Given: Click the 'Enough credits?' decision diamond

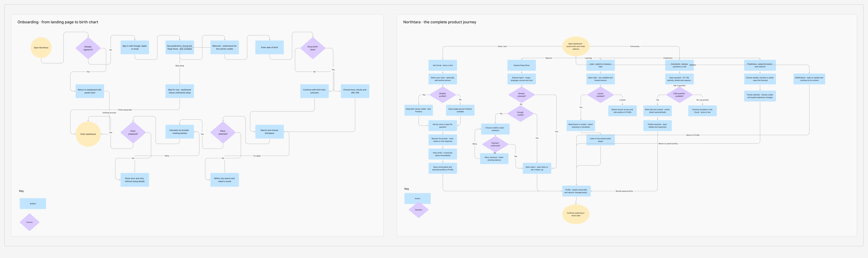Looking at the screenshot, I should tap(521, 114).
